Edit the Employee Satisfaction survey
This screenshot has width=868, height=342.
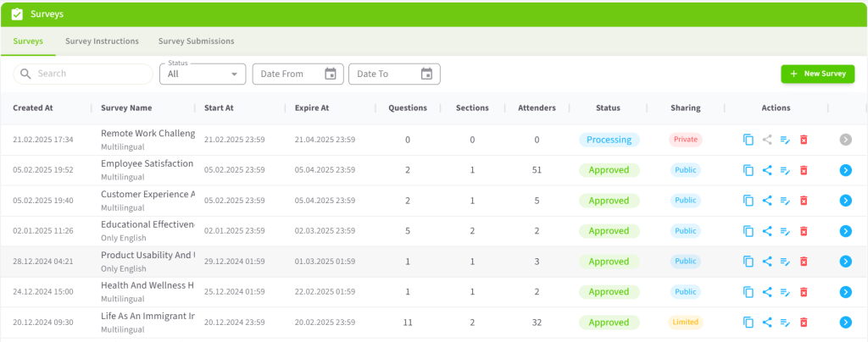785,170
